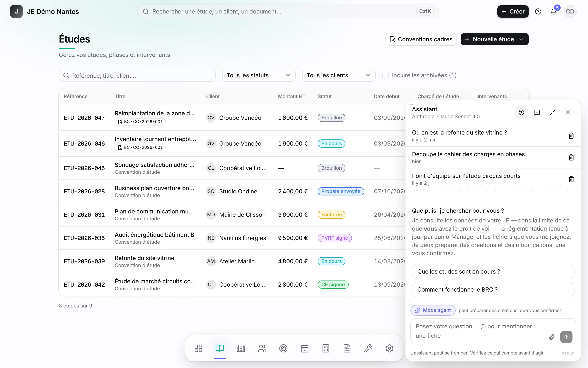Delete the "refonte du site vitrine" conversation

click(571, 136)
